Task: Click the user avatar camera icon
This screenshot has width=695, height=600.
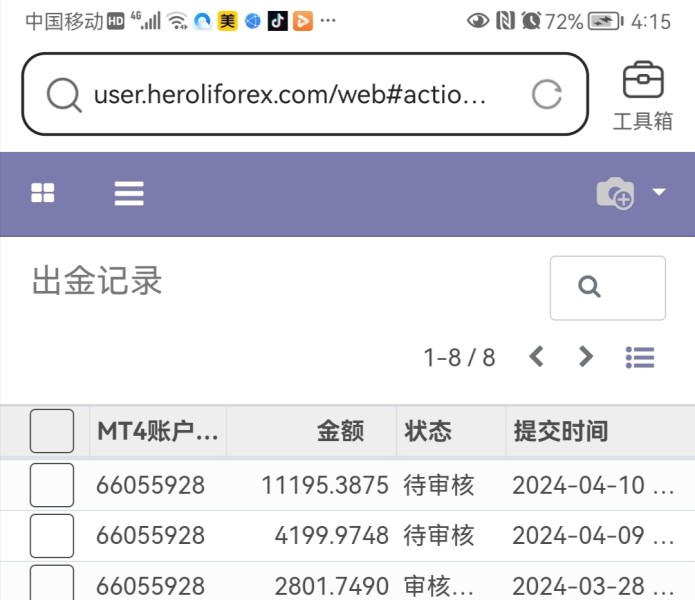Action: (x=615, y=193)
